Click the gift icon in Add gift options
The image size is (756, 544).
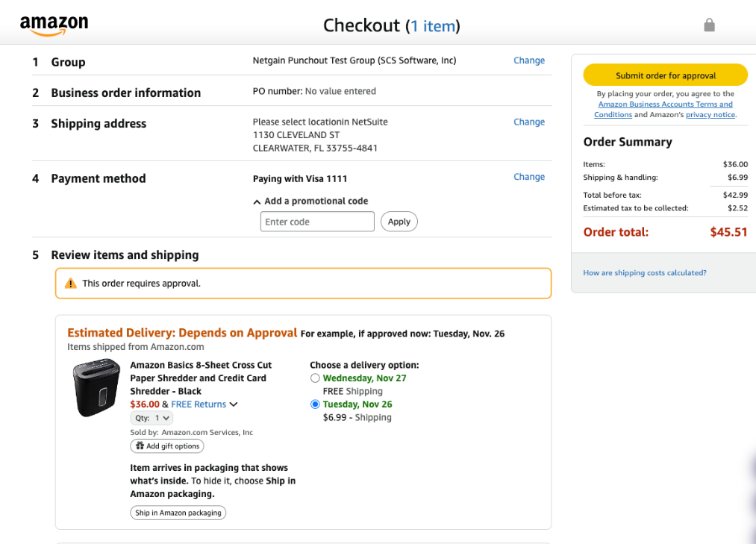point(140,446)
